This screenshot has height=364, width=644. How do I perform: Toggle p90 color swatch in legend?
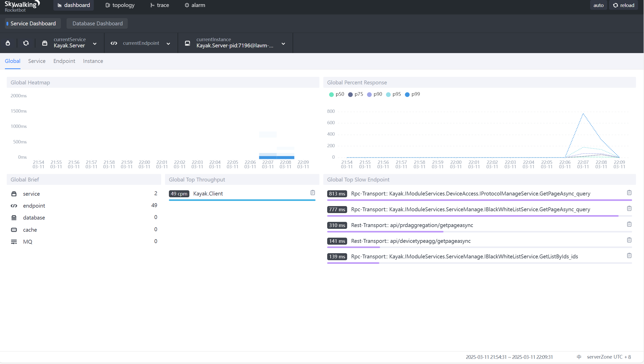(x=369, y=94)
